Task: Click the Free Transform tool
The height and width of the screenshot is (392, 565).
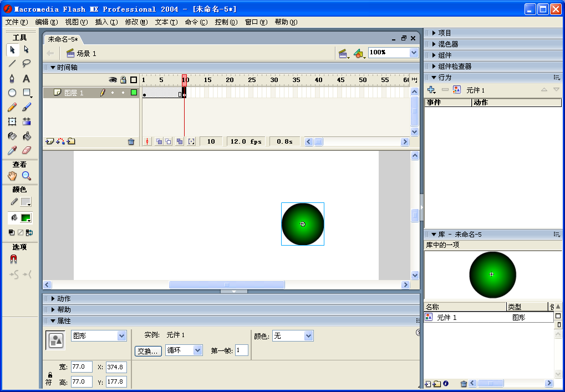Action: point(12,121)
